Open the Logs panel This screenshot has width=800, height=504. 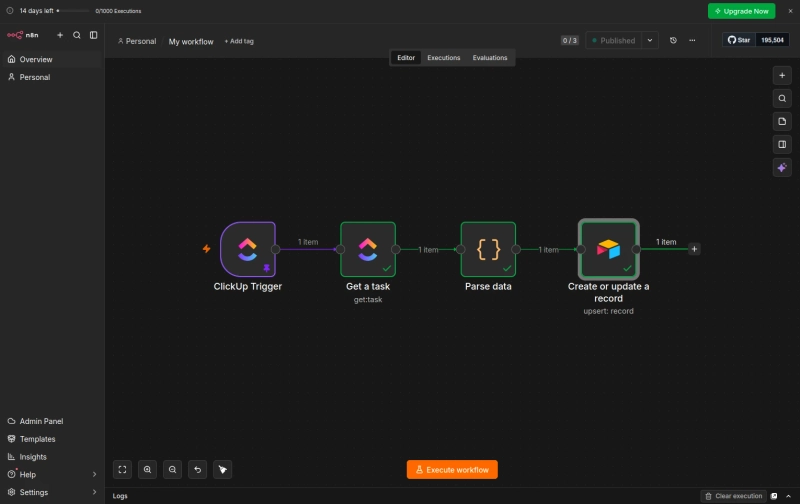120,496
